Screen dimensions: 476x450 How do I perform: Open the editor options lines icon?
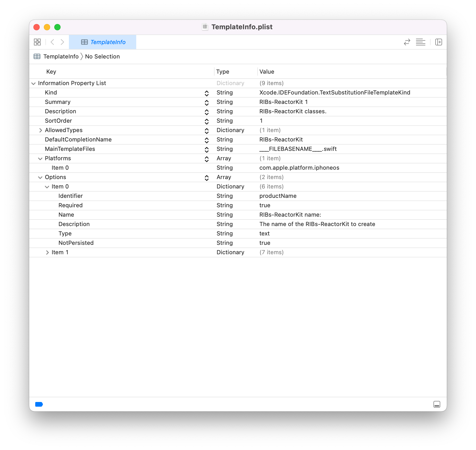point(421,42)
